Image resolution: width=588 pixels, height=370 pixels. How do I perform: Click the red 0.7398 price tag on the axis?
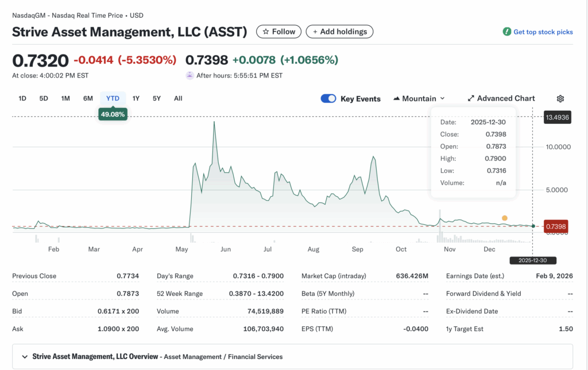[x=555, y=227]
